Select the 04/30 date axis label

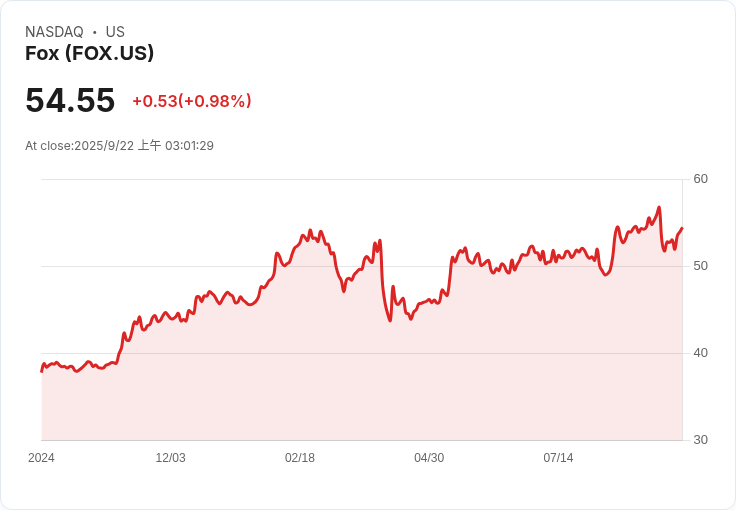click(428, 458)
